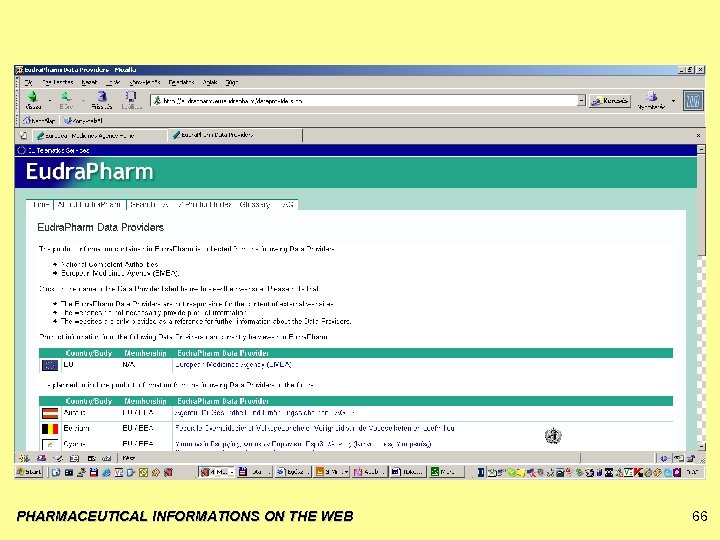Image resolution: width=720 pixels, height=540 pixels.
Task: Open the Composer icon in the component bar
Action: point(58,458)
